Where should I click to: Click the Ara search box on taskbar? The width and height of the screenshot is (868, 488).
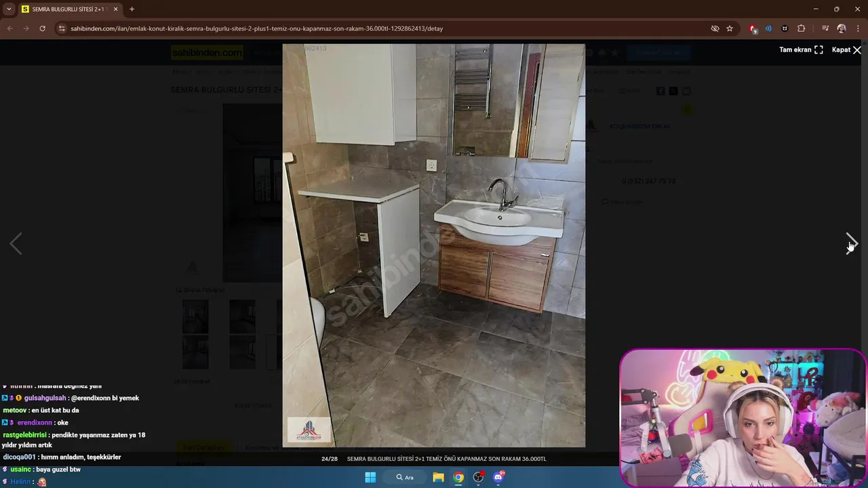pos(406,477)
